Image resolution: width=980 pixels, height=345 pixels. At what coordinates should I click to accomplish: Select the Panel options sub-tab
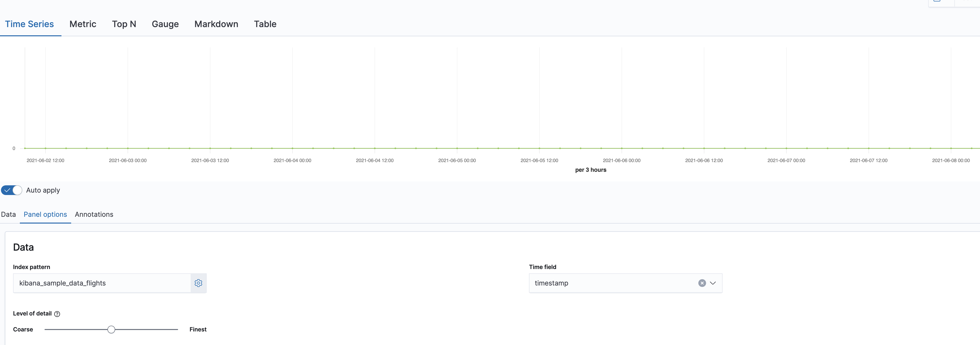click(x=45, y=215)
